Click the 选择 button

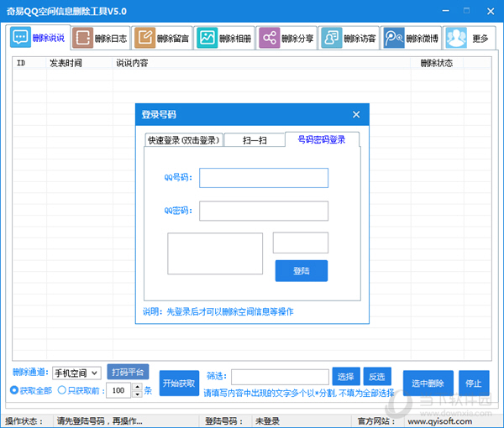pos(346,376)
